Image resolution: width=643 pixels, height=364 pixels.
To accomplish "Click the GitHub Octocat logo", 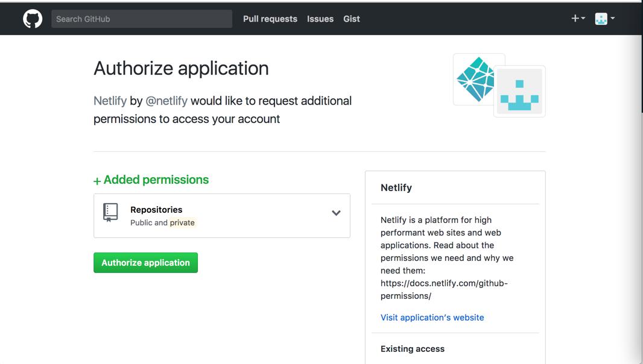I will coord(32,17).
